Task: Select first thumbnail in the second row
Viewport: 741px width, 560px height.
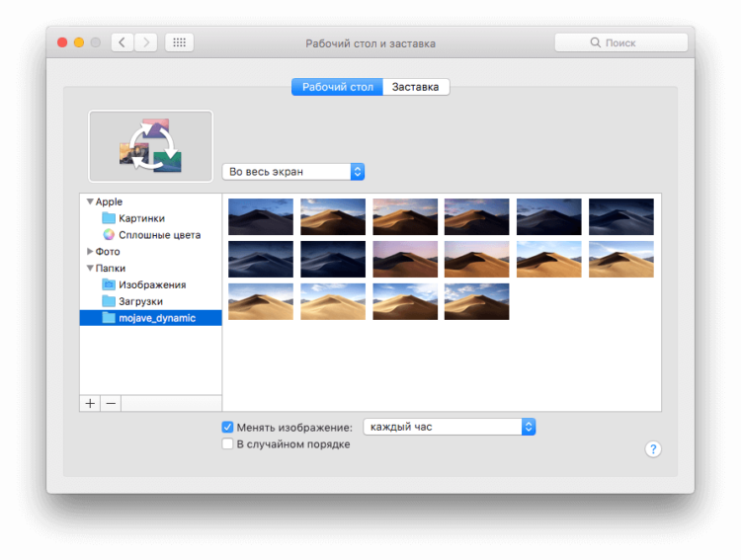Action: point(261,259)
